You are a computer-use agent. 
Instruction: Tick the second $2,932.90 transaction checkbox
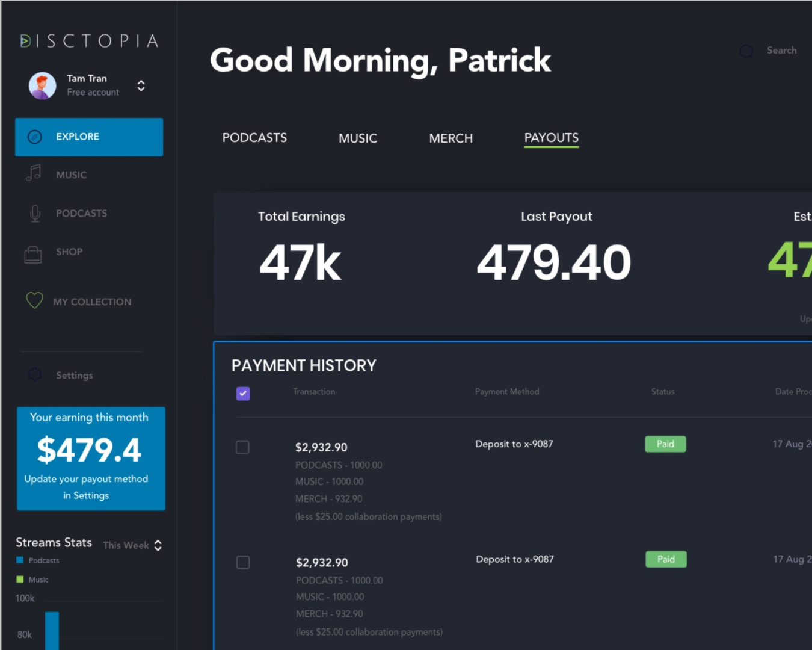(x=243, y=562)
